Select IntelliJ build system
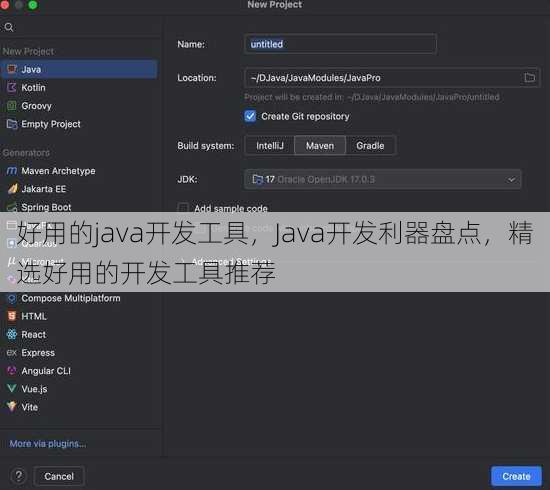The width and height of the screenshot is (550, 490). (269, 146)
